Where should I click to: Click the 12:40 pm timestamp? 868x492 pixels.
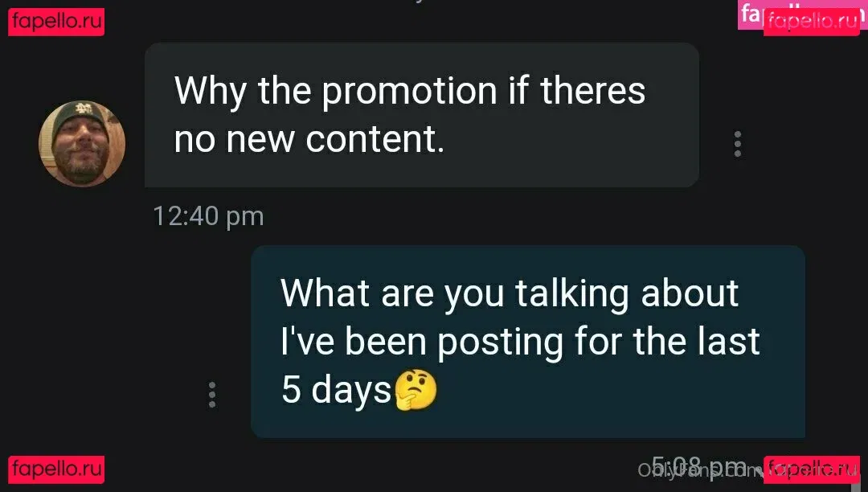tap(208, 215)
